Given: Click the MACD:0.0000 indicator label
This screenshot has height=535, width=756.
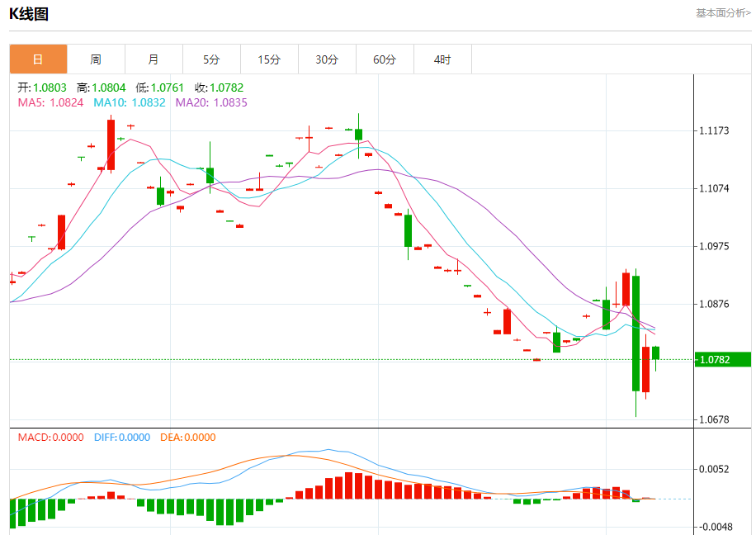Looking at the screenshot, I should pos(50,438).
